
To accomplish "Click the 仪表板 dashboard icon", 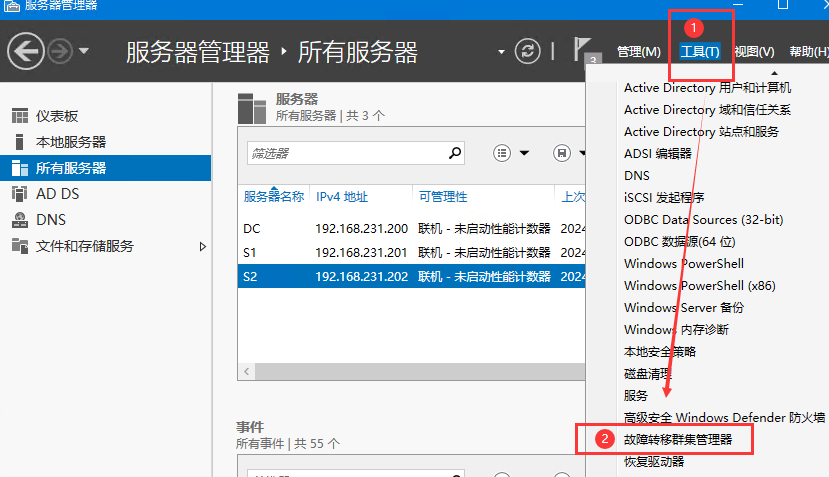I will [19, 116].
